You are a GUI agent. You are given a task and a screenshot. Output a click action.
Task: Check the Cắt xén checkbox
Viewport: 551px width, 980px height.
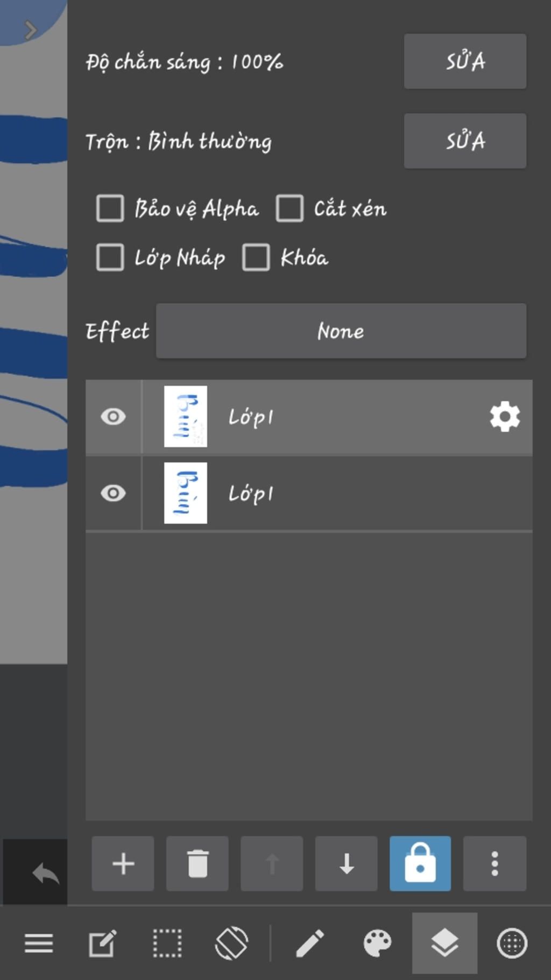[x=289, y=208]
